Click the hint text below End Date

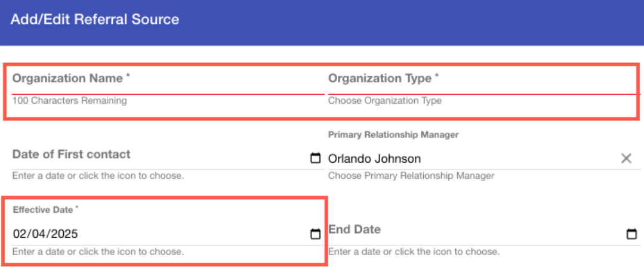pos(414,252)
